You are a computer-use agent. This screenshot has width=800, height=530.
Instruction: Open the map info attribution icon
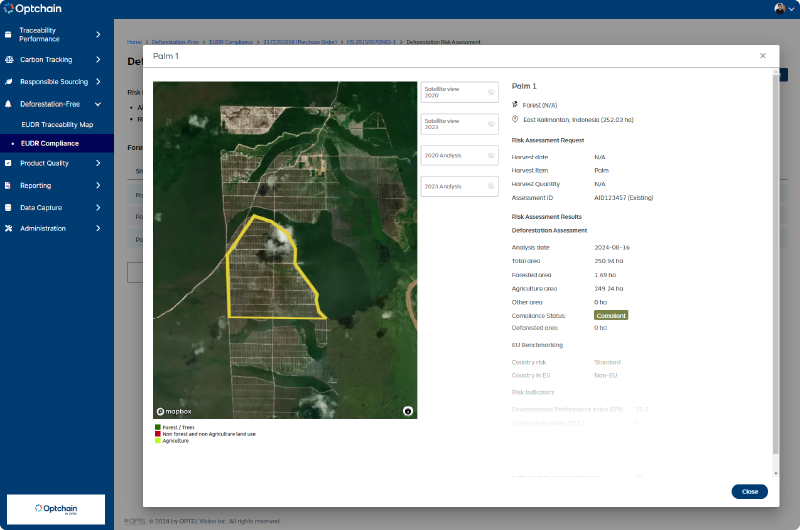408,411
